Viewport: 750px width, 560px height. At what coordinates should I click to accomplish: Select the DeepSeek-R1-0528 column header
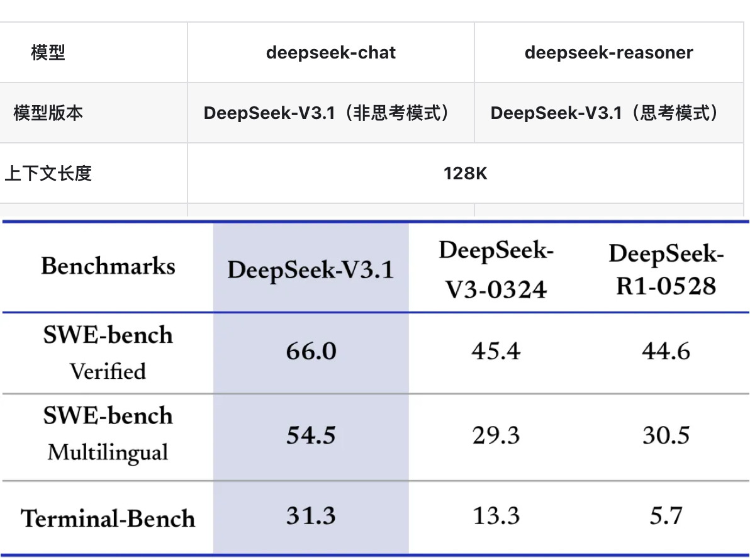666,269
